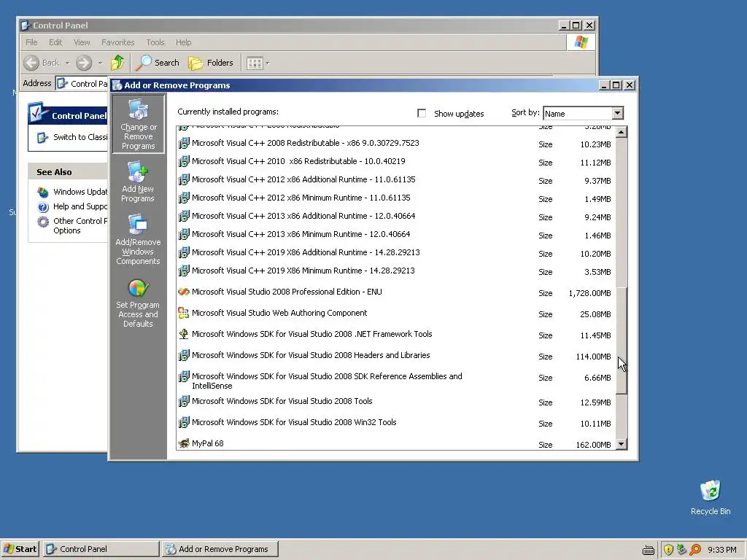
Task: Click Windows SDK Headers and Libraries icon
Action: coord(183,355)
